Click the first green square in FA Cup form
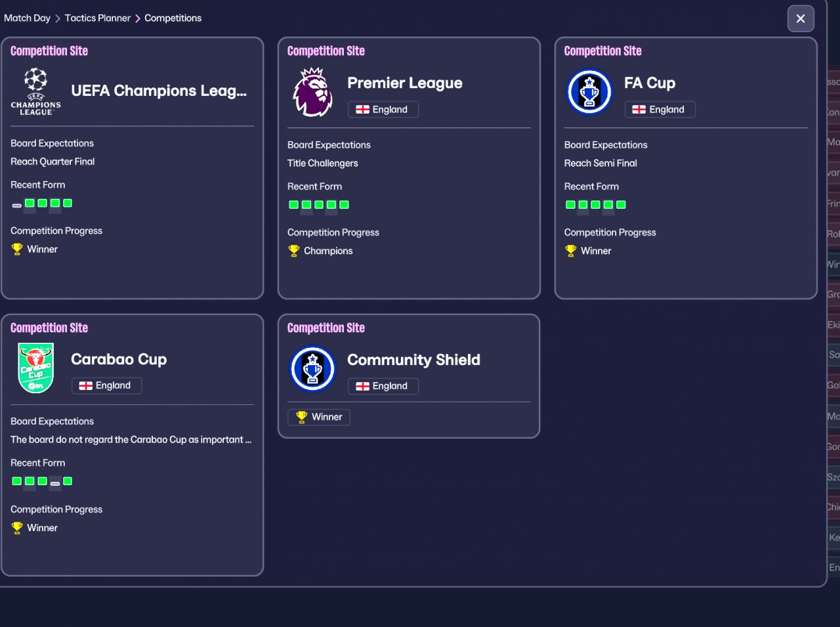840x627 pixels. pyautogui.click(x=570, y=205)
